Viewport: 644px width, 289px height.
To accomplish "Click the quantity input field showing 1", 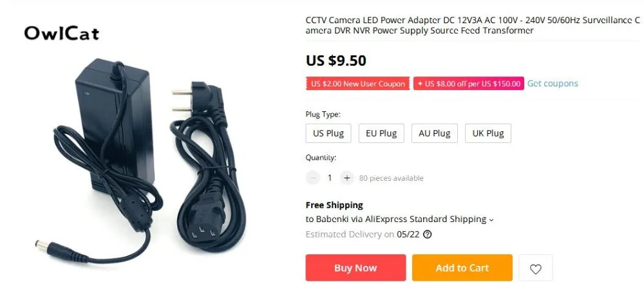I will (x=330, y=178).
